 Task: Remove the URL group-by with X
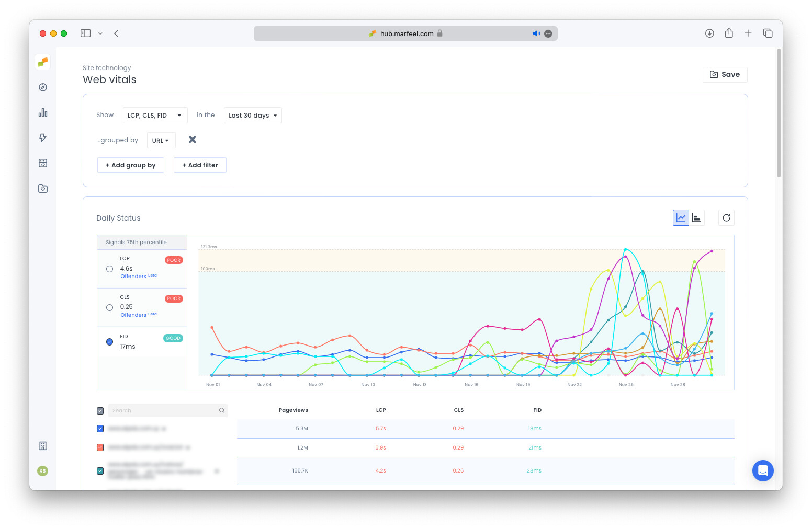click(193, 140)
